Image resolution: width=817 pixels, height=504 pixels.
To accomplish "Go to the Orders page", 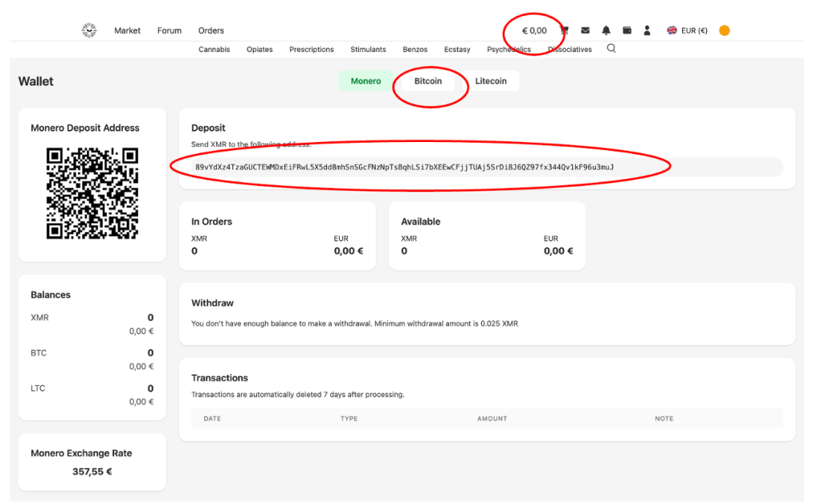I will click(211, 30).
